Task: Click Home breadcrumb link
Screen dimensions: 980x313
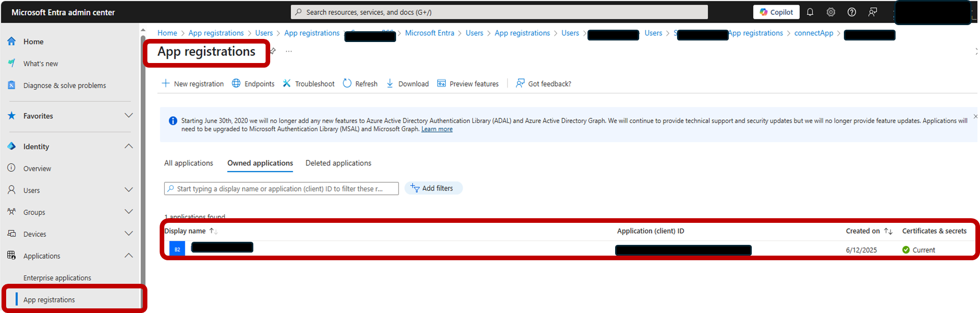Action: (x=167, y=33)
